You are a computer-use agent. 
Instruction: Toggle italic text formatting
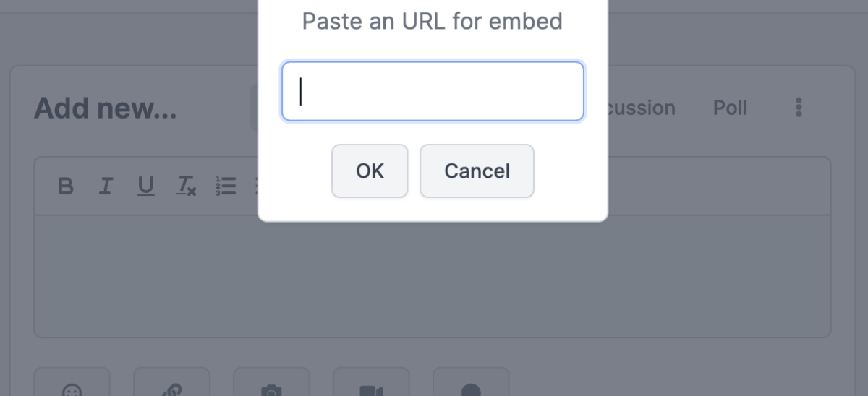pyautogui.click(x=106, y=186)
